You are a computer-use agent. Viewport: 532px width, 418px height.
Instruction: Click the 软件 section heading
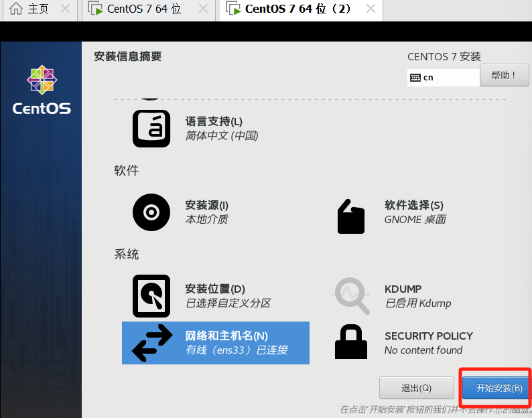(x=126, y=170)
